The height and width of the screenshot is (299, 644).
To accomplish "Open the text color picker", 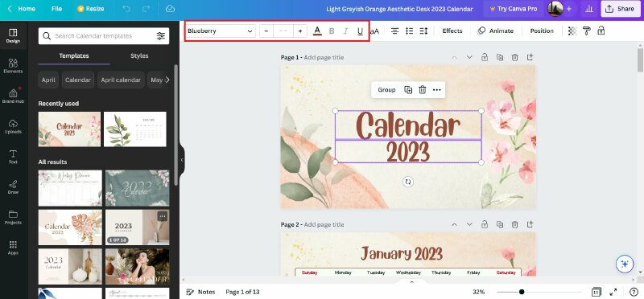I will 317,31.
